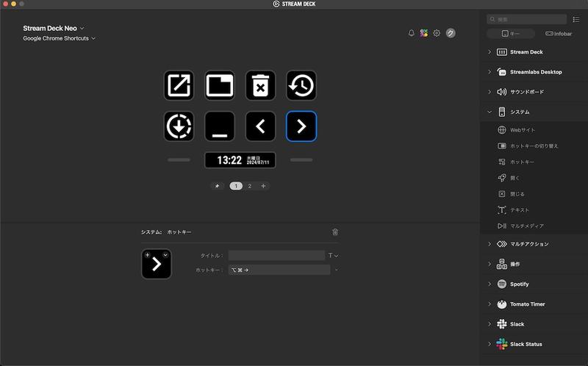The image size is (588, 366).
Task: Select the right touch button strip
Action: pyautogui.click(x=301, y=160)
